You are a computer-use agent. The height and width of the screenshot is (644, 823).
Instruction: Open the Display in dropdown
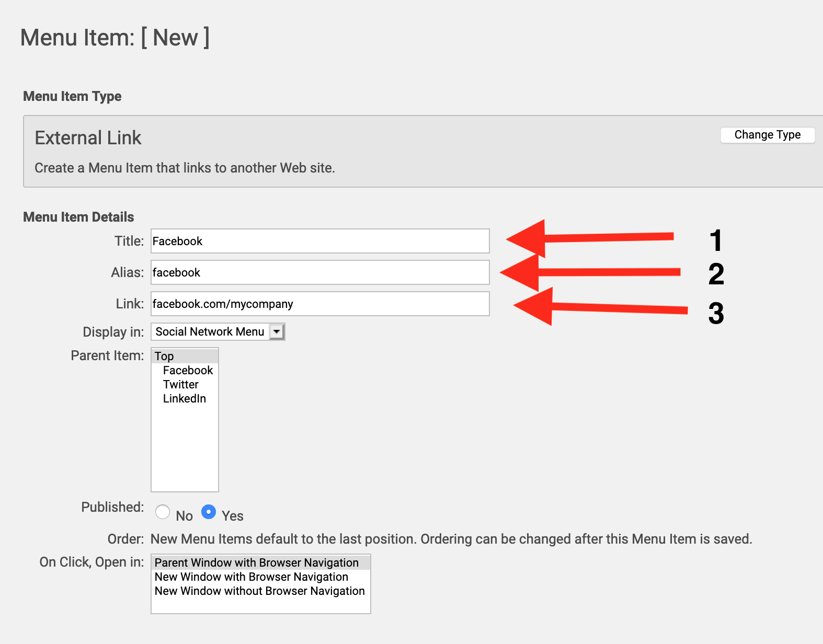pos(218,331)
